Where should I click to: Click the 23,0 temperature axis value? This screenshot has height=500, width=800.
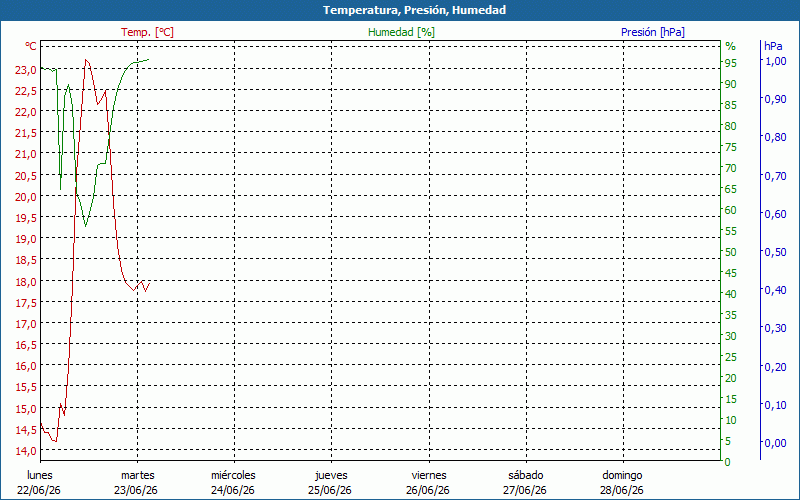coord(26,70)
